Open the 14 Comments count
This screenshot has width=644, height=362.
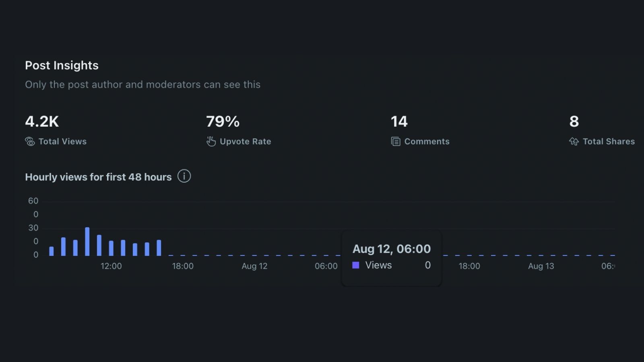coord(398,121)
